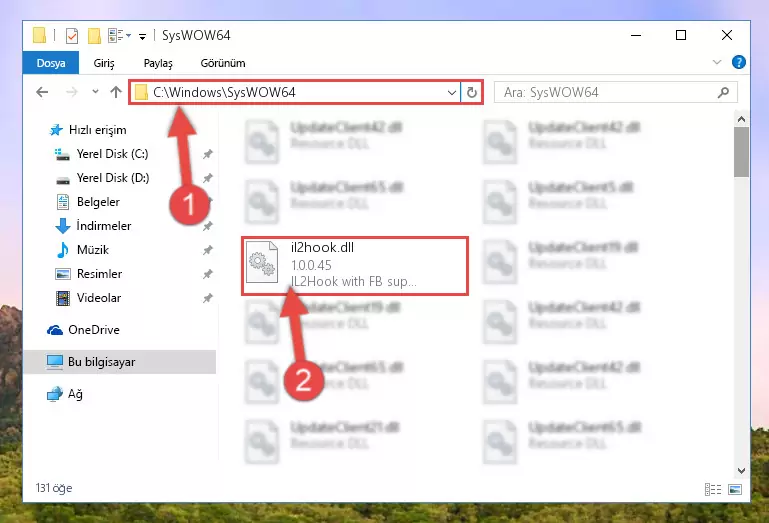Image resolution: width=769 pixels, height=523 pixels.
Task: Open Müzik folder in sidebar
Action: [92, 250]
